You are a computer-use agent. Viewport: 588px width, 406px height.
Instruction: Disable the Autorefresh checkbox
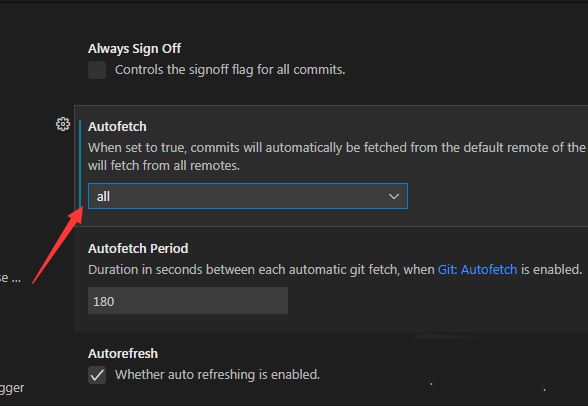(x=97, y=375)
